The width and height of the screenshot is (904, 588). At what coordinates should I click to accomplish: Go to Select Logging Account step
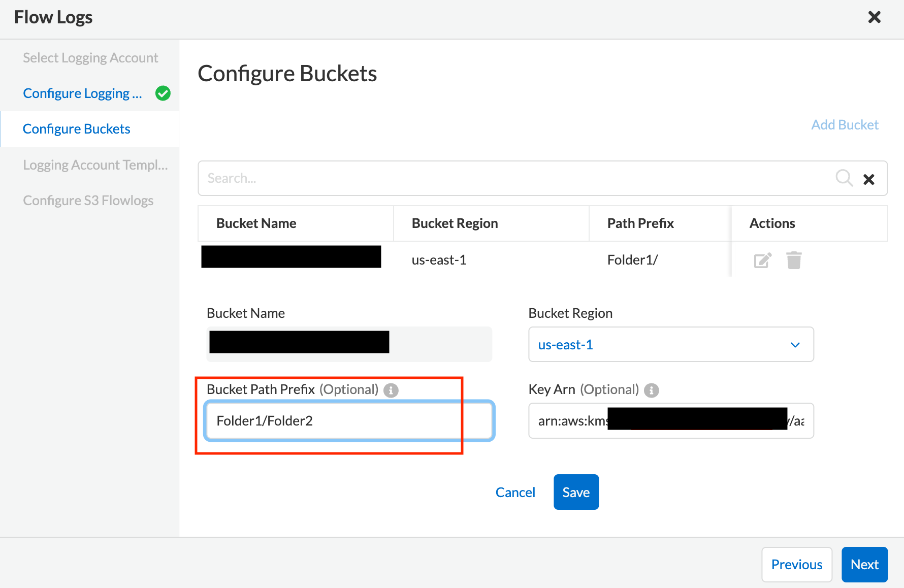tap(90, 58)
